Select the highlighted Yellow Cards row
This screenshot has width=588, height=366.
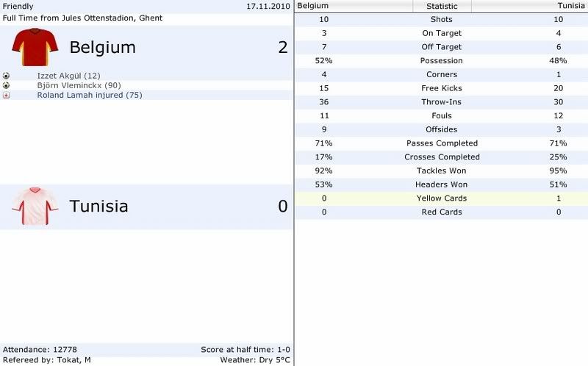click(x=442, y=198)
